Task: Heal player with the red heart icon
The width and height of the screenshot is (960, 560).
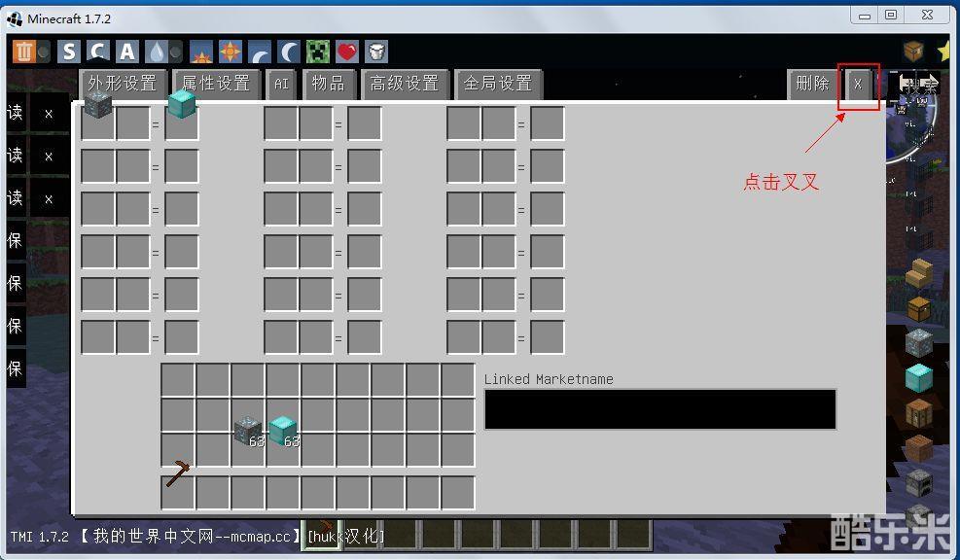Action: pyautogui.click(x=347, y=52)
